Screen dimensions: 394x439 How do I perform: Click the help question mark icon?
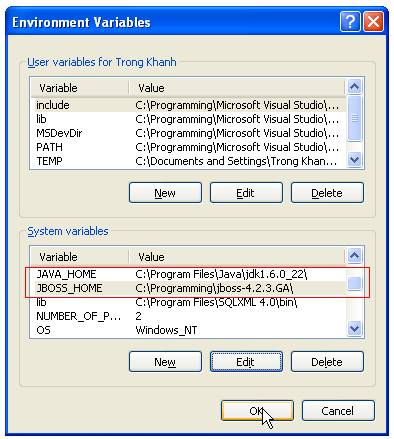(350, 22)
